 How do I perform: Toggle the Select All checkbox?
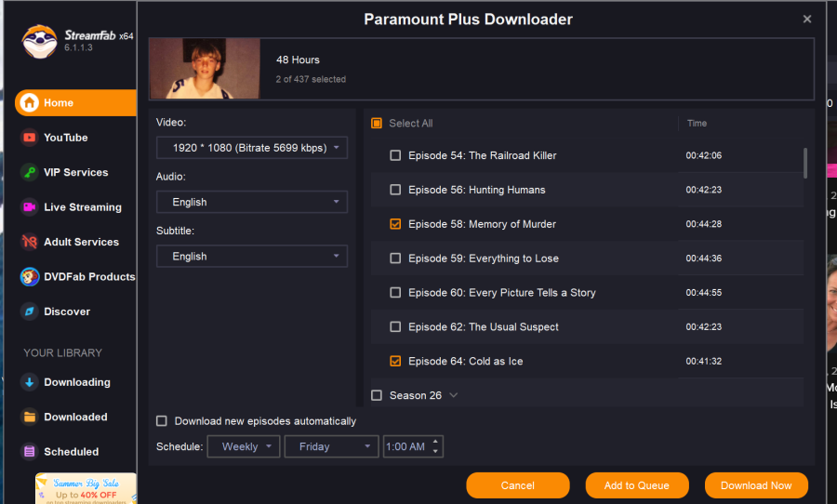pyautogui.click(x=377, y=124)
